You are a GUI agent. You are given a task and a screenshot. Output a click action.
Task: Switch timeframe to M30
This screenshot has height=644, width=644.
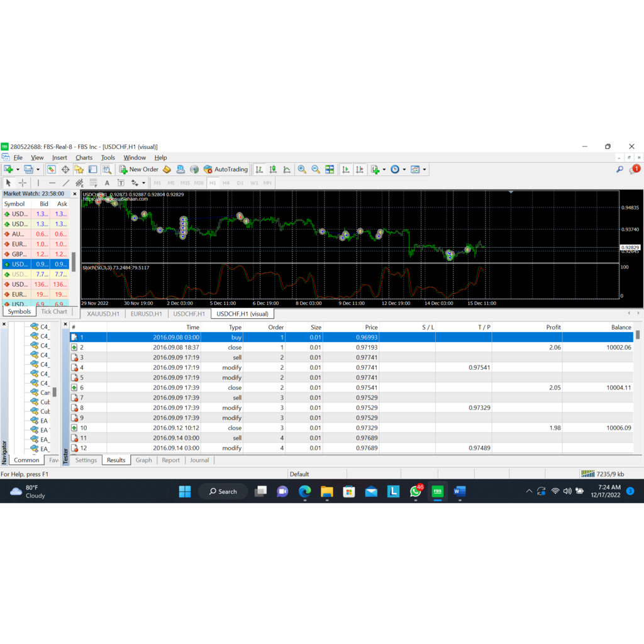pos(199,183)
